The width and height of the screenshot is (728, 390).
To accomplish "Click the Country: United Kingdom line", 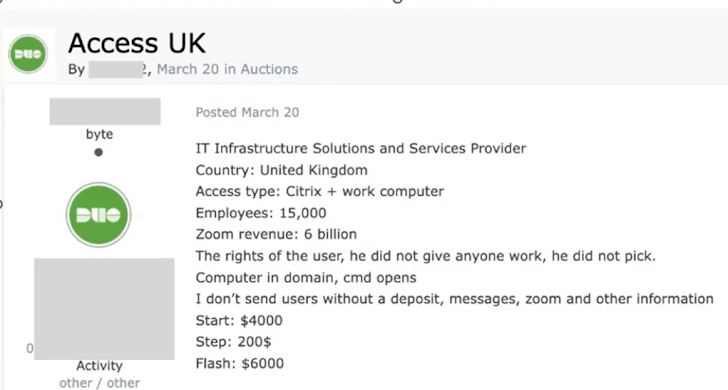I will (281, 170).
